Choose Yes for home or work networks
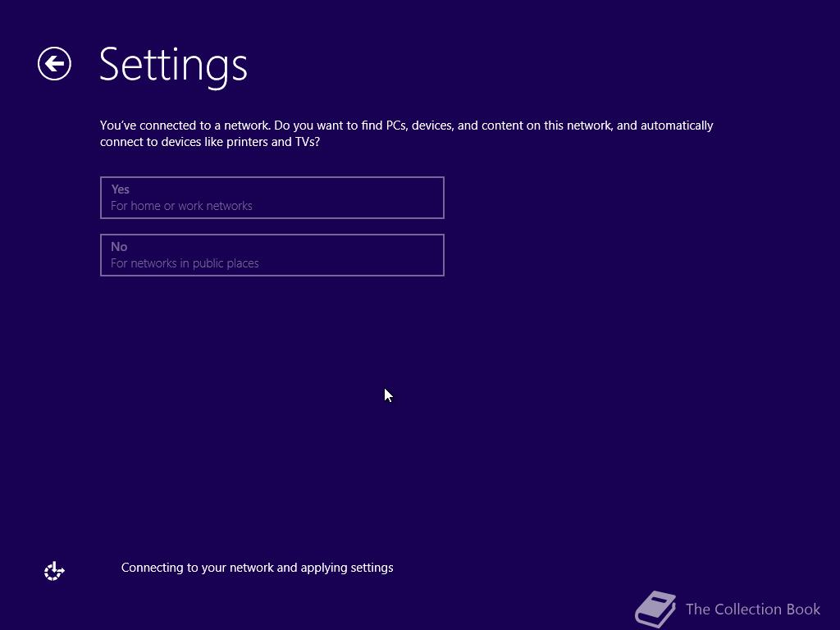840x630 pixels. [272, 198]
